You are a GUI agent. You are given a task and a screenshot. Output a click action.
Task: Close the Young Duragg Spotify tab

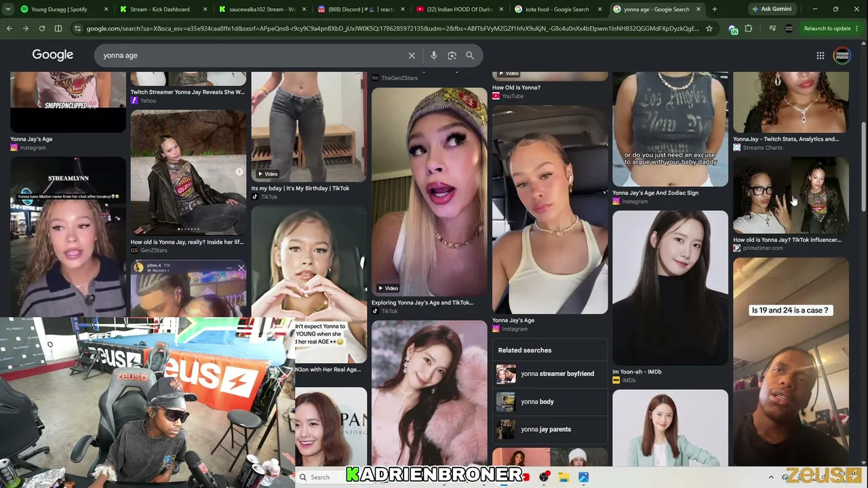click(x=106, y=9)
